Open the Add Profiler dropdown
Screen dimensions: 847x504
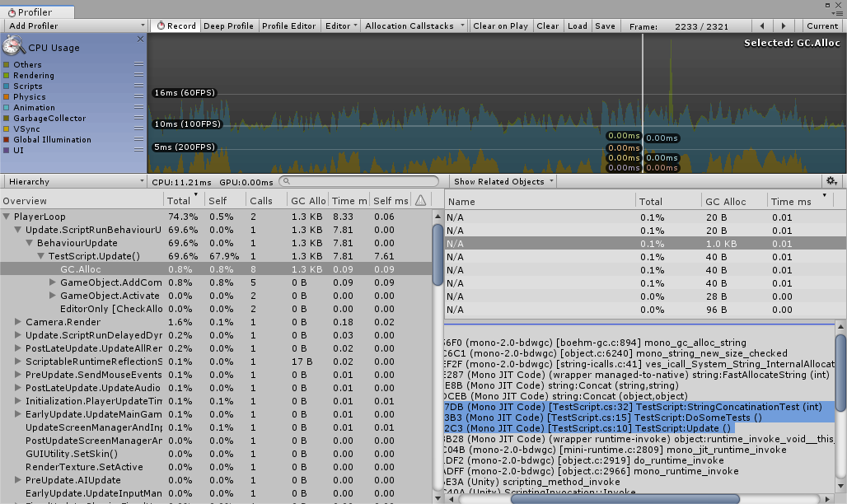point(74,26)
